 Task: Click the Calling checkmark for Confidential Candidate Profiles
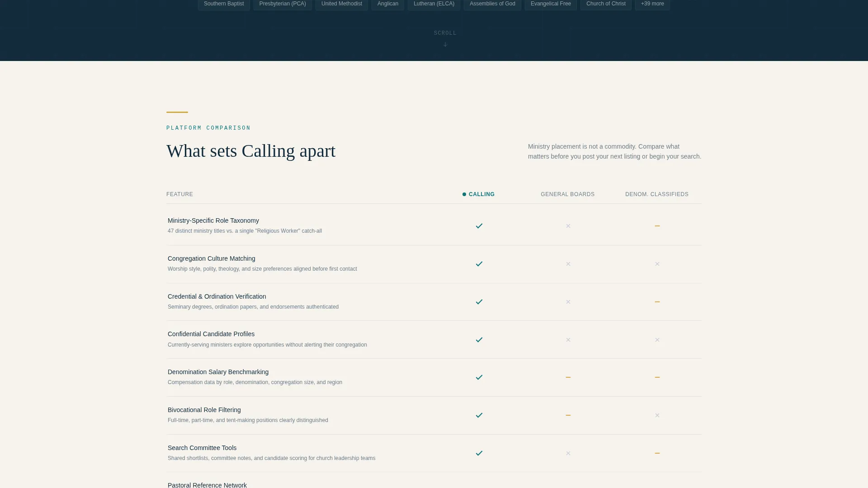[479, 340]
